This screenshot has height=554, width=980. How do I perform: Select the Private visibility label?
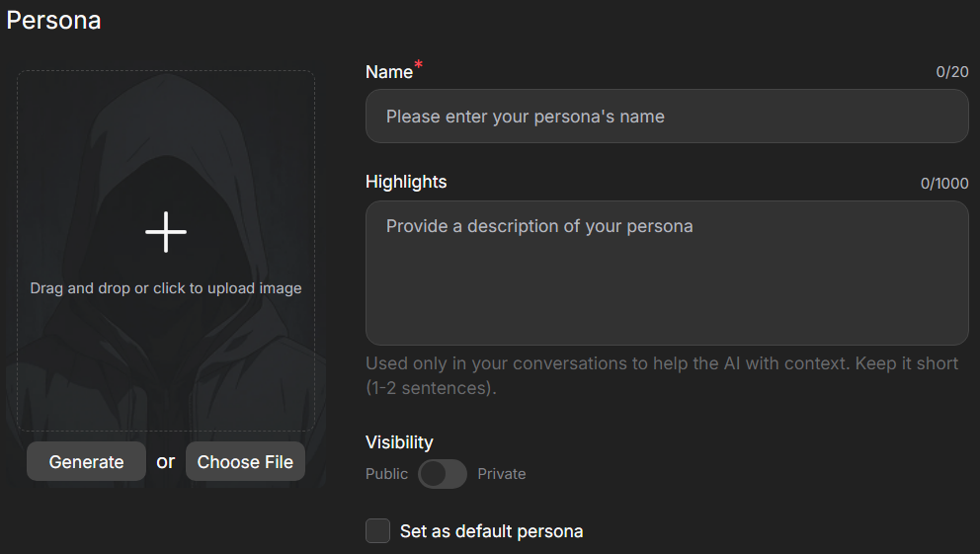(x=502, y=474)
